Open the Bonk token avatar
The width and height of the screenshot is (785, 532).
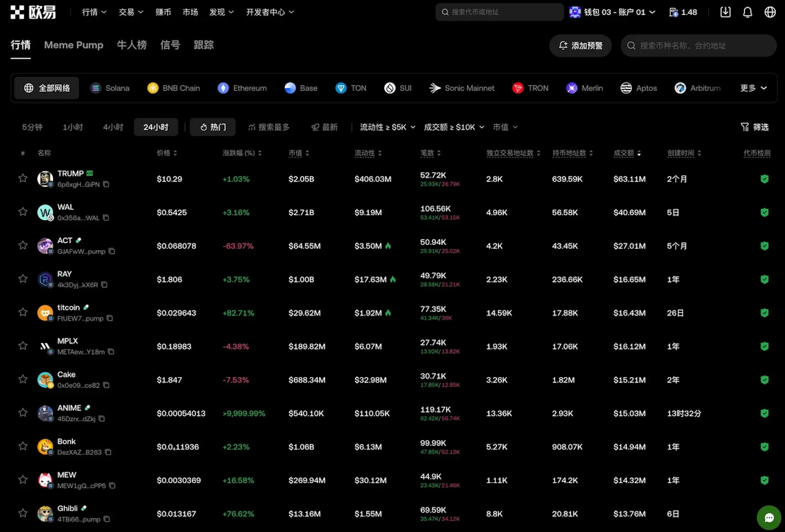click(45, 447)
